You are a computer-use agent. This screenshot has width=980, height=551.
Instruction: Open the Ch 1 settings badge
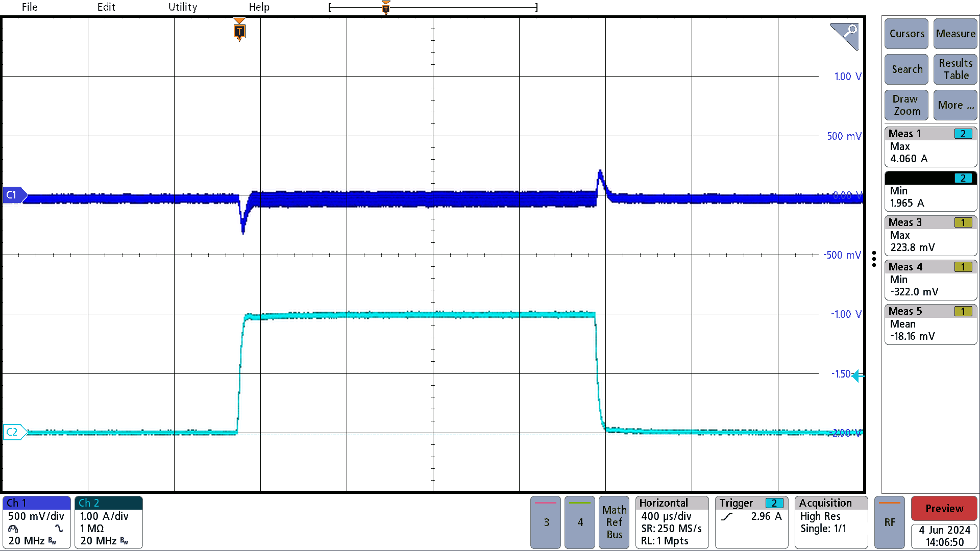tap(37, 522)
